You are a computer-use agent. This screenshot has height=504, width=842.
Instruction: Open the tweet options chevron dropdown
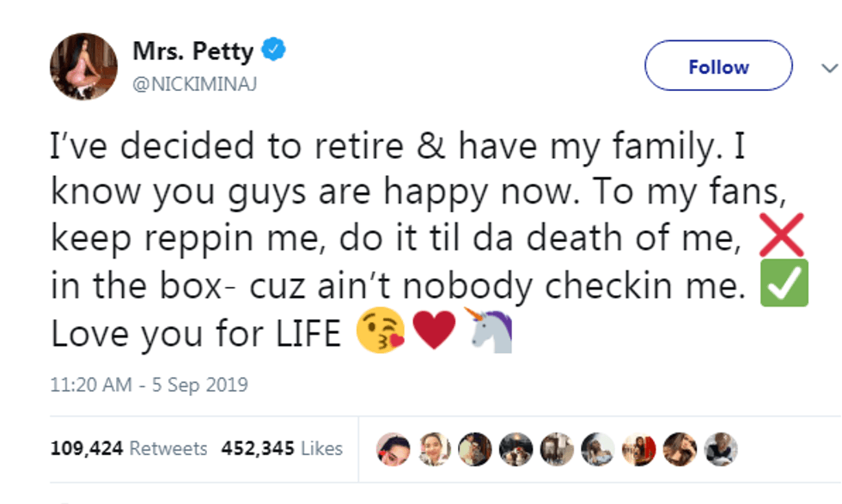point(828,67)
